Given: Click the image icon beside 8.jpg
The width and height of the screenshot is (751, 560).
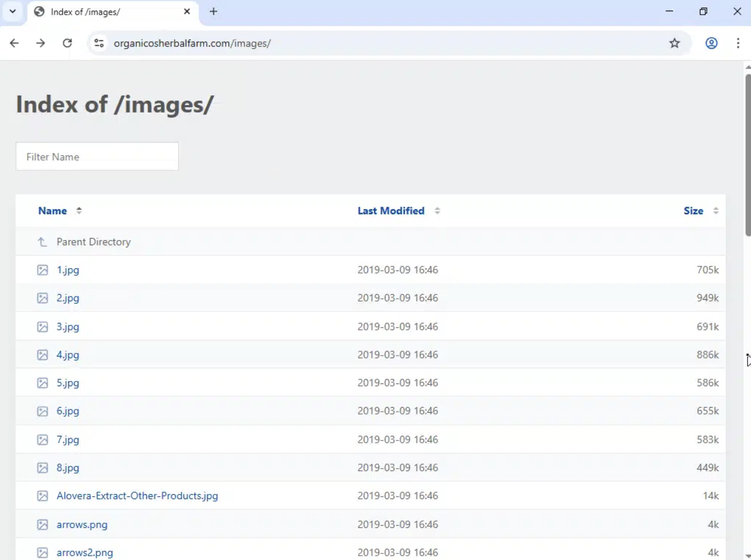Looking at the screenshot, I should click(43, 468).
